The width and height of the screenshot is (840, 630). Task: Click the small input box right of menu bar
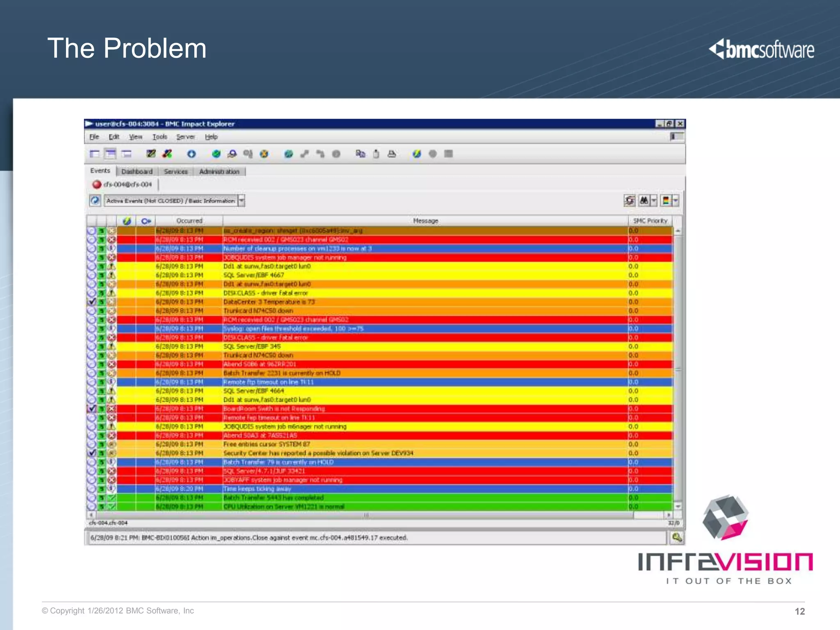pyautogui.click(x=677, y=137)
